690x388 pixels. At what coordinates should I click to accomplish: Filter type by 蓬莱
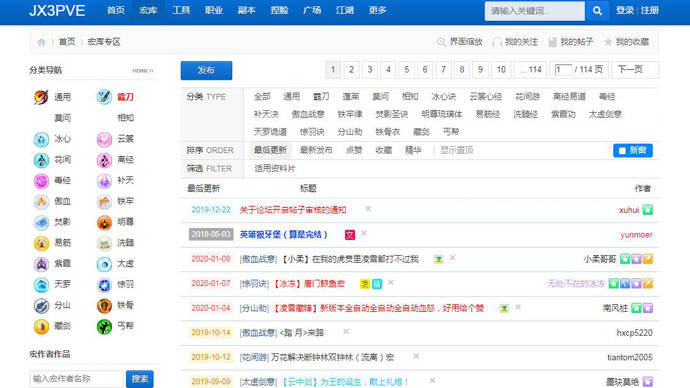coord(350,97)
